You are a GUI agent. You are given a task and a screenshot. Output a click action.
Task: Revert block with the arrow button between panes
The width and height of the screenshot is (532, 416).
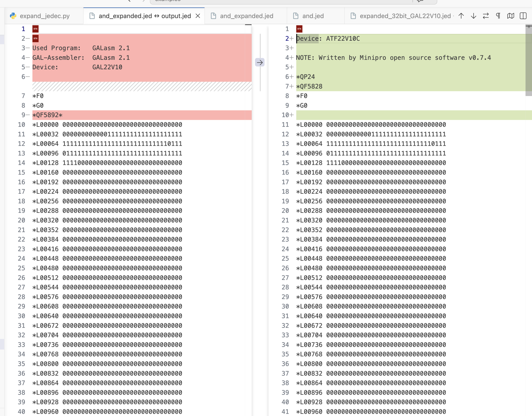260,63
